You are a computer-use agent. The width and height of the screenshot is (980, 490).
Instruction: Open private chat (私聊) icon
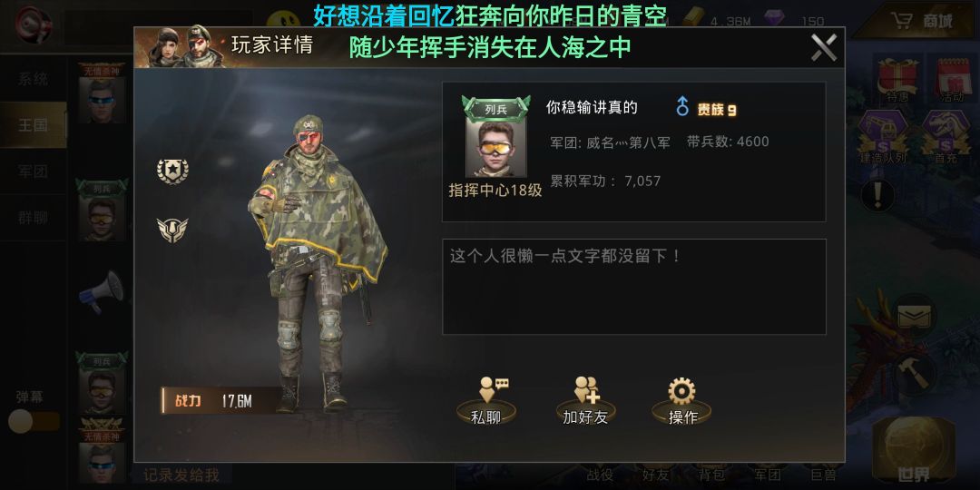pyautogui.click(x=486, y=401)
